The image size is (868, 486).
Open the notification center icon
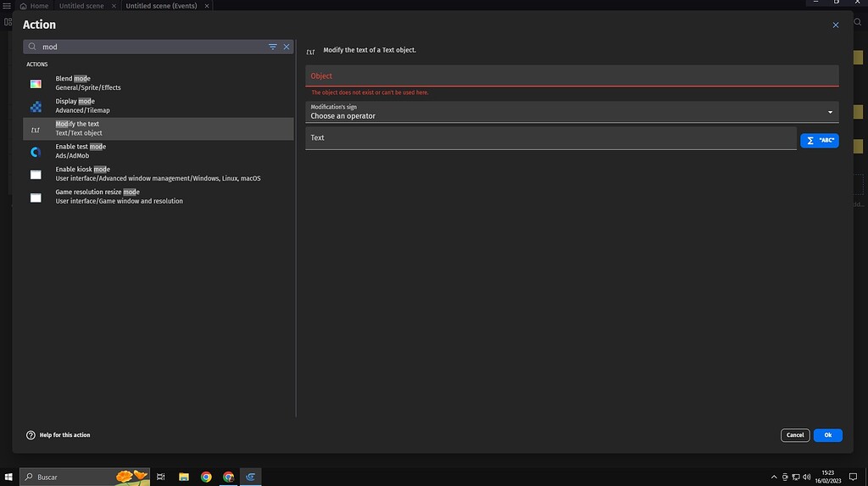[853, 478]
